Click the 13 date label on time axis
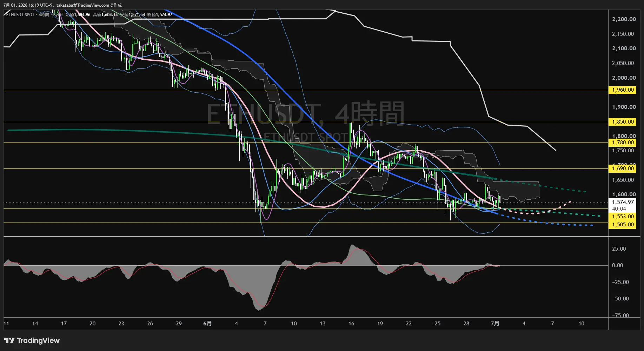The height and width of the screenshot is (351, 644). point(323,324)
